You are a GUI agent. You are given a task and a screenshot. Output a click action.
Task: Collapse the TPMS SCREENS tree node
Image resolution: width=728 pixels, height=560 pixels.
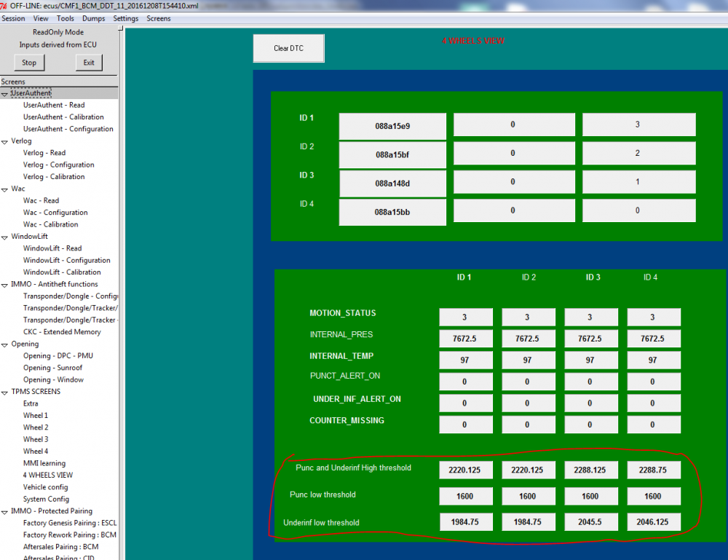tap(4, 393)
